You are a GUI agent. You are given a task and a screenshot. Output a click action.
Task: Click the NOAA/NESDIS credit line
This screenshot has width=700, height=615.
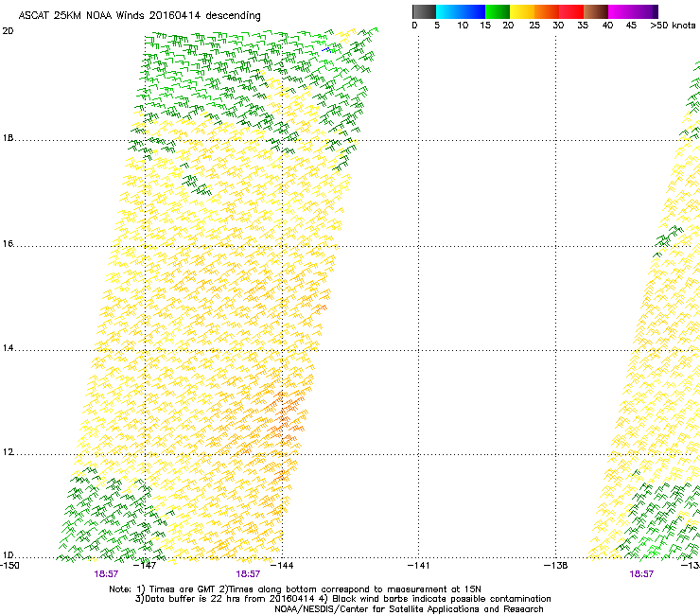tap(409, 609)
